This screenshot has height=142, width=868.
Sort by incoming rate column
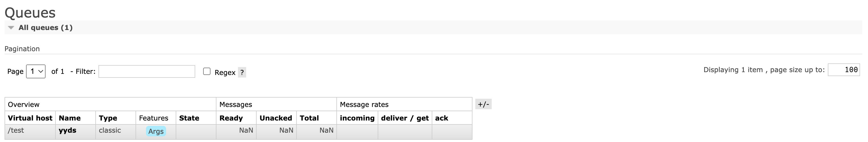pos(357,118)
